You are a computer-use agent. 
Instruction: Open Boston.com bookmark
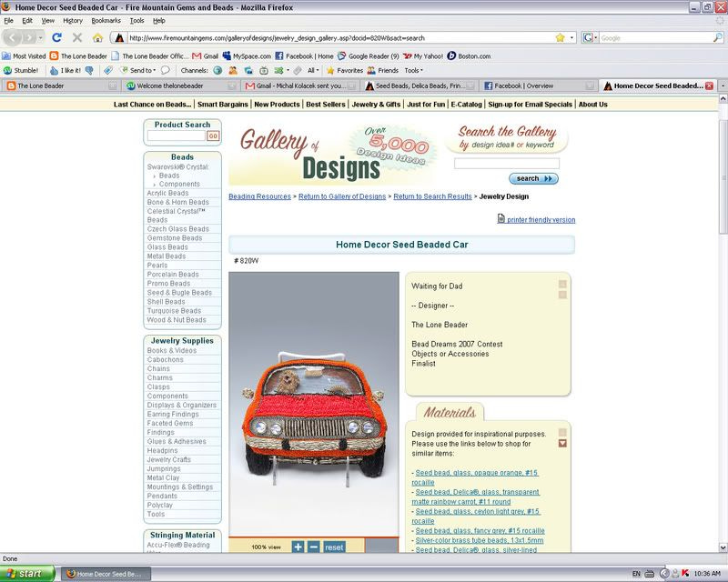(x=469, y=56)
